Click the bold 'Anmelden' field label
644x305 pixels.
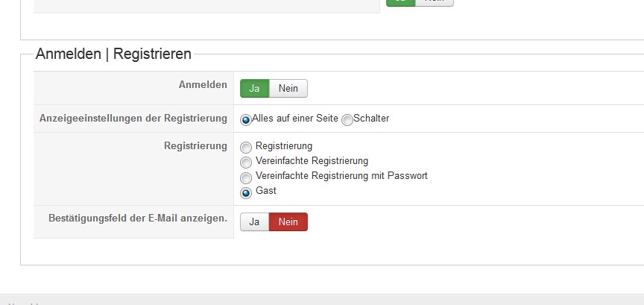(203, 85)
